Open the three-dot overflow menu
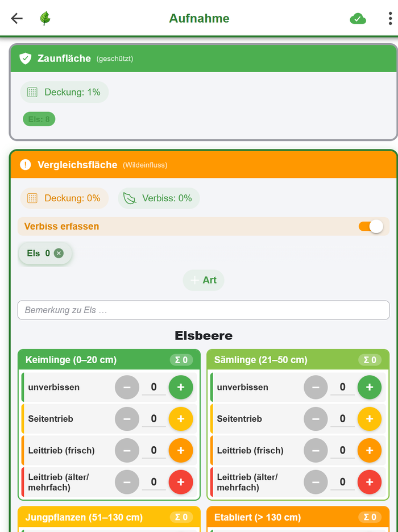Viewport: 398px width, 532px height. point(390,18)
